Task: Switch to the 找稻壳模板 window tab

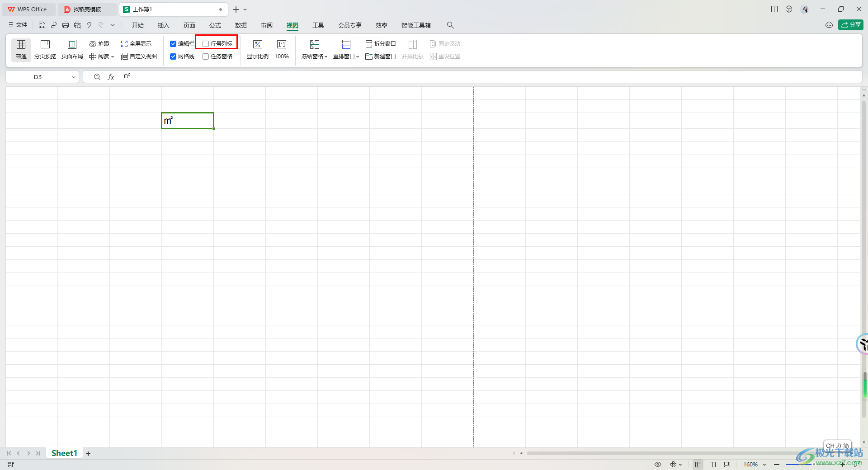Action: click(87, 9)
